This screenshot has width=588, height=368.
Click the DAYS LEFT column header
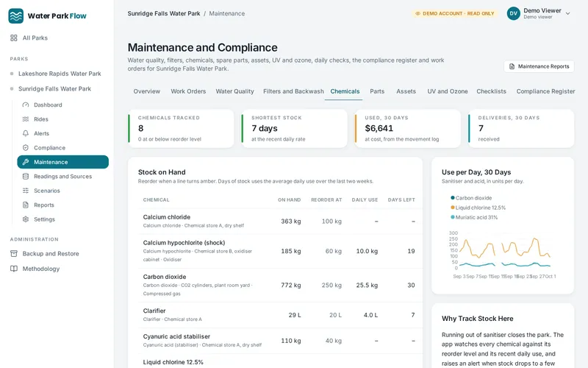pos(401,199)
